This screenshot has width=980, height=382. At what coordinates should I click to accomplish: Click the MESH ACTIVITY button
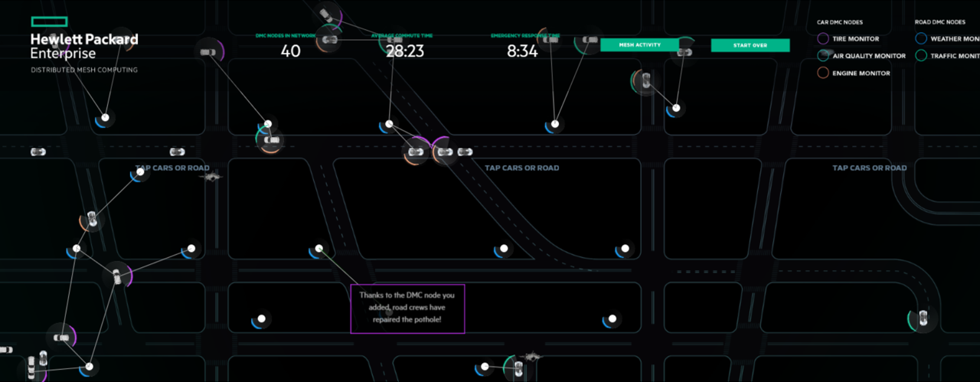pyautogui.click(x=639, y=45)
